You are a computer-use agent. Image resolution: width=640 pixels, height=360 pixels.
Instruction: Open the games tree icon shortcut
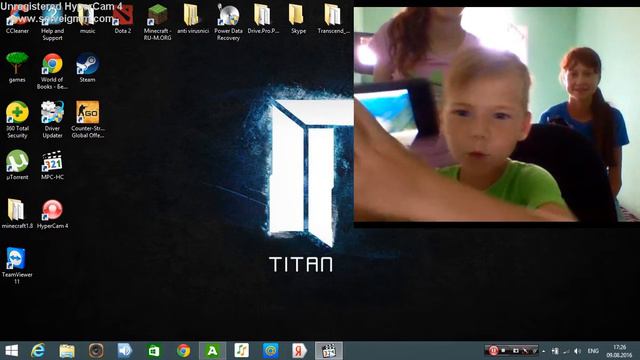[x=17, y=68]
